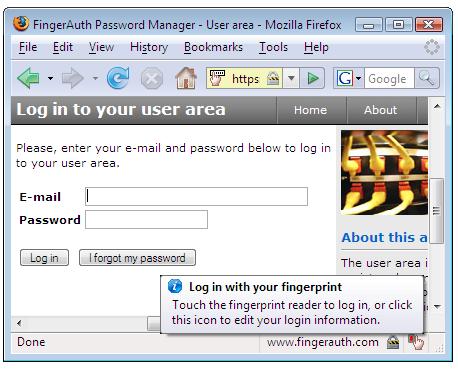Image resolution: width=458 pixels, height=369 pixels.
Task: Open the Edit menu
Action: 63,47
